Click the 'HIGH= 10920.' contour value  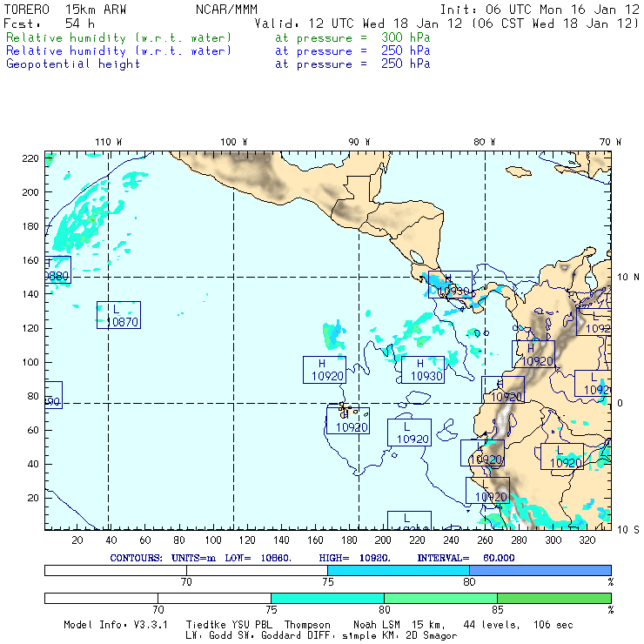355,558
